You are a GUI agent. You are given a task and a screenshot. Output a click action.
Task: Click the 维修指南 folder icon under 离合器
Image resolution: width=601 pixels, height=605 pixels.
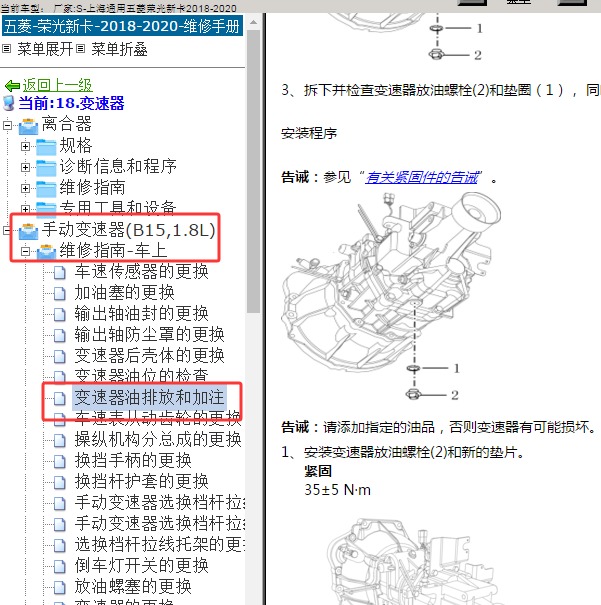click(x=46, y=189)
